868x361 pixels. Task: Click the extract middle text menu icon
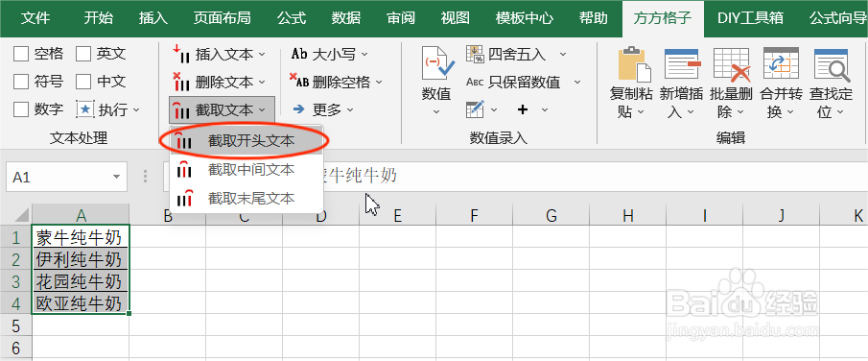184,169
